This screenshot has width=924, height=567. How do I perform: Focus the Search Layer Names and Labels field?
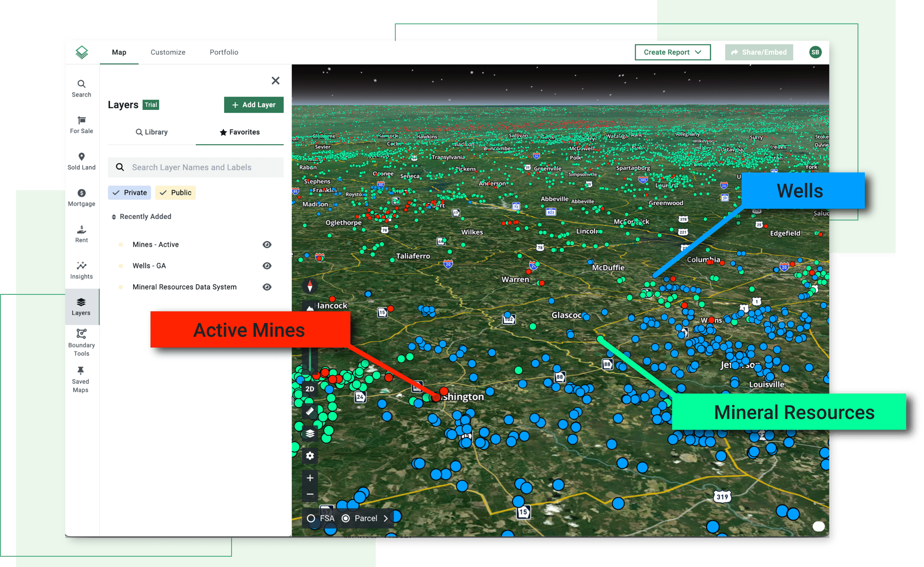[196, 167]
